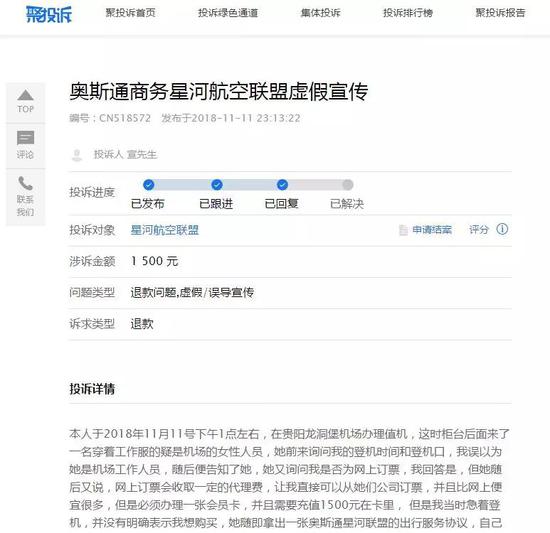The width and height of the screenshot is (550, 533).
Task: Click the document icon beside 申请结案
Action: (x=403, y=230)
